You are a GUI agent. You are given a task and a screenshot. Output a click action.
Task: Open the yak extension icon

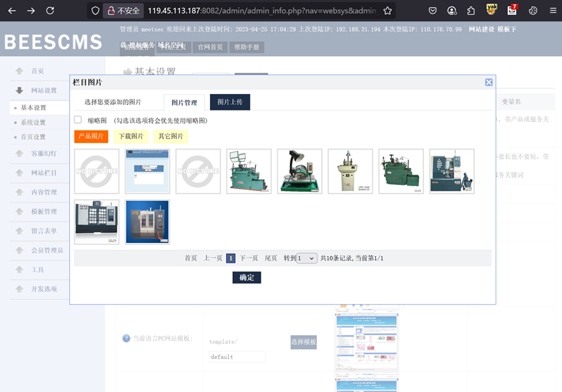click(x=492, y=10)
